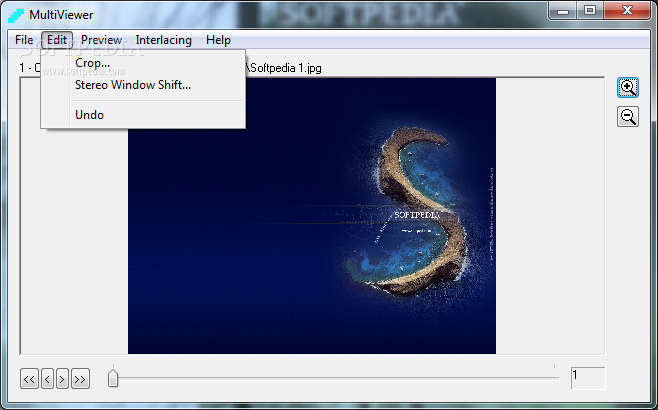
Task: Go to previous image with < button
Action: 47,379
